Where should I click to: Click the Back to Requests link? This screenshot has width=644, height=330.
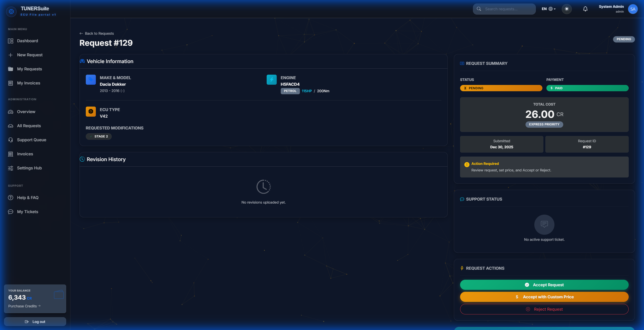pyautogui.click(x=97, y=33)
